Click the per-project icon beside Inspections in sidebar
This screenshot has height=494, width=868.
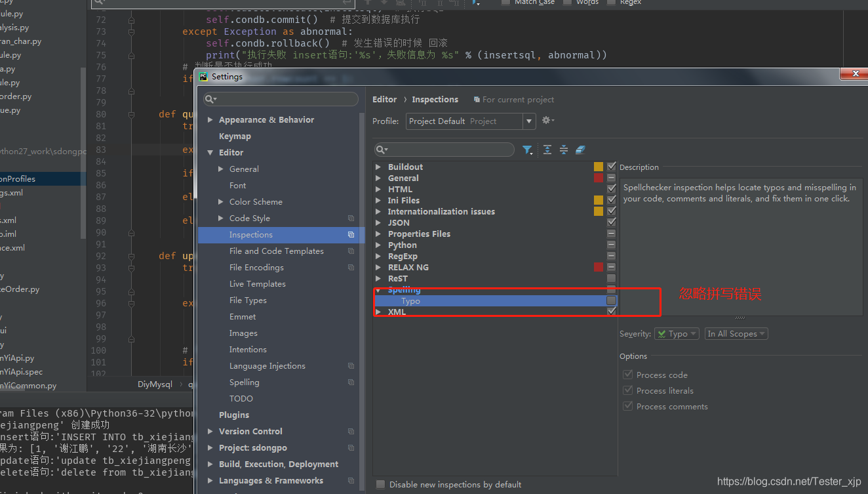[x=351, y=235]
